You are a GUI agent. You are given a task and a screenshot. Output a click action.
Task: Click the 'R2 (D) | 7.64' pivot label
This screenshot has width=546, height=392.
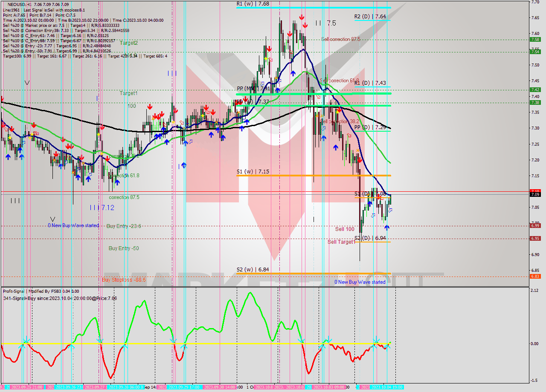(x=370, y=17)
